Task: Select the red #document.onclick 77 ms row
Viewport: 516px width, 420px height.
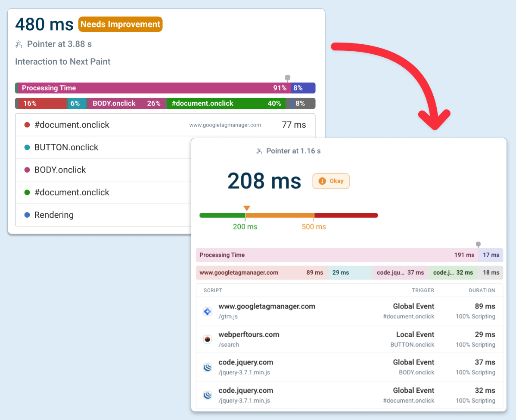Action: click(103, 125)
